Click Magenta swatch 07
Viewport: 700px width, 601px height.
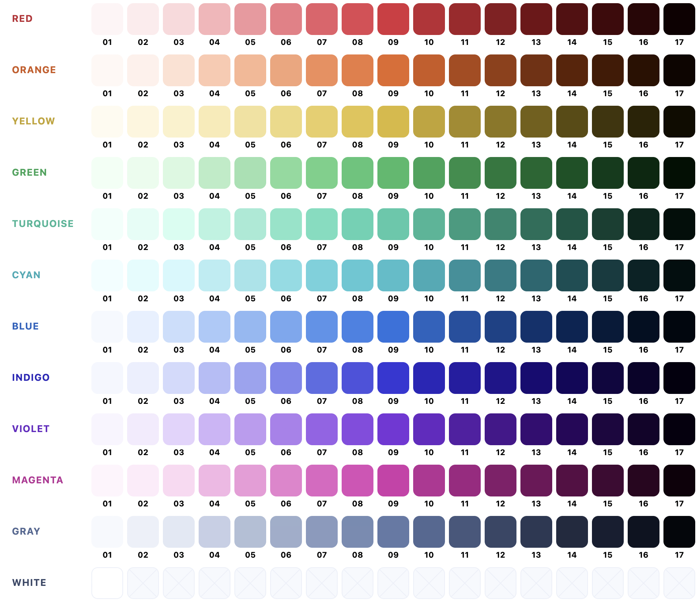pos(322,481)
